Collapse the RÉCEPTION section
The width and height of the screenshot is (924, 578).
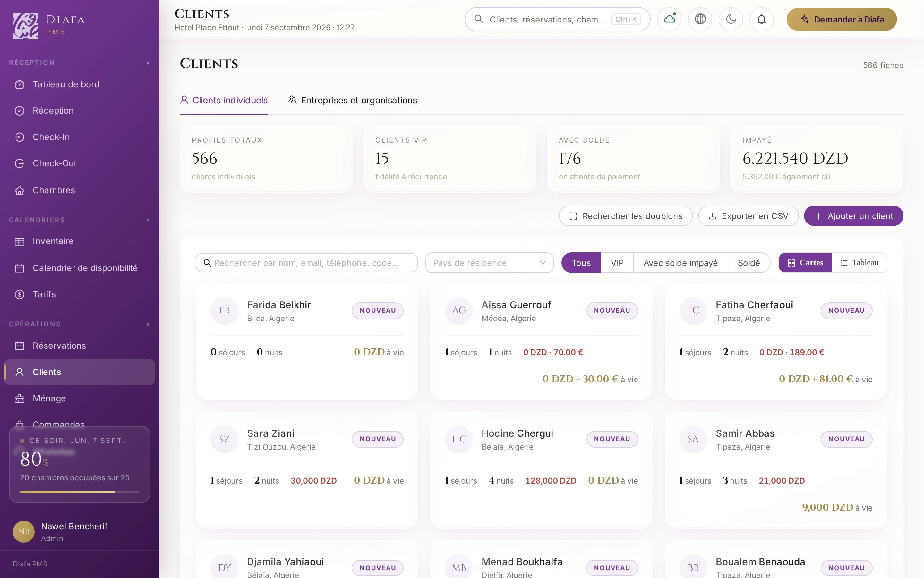80,63
